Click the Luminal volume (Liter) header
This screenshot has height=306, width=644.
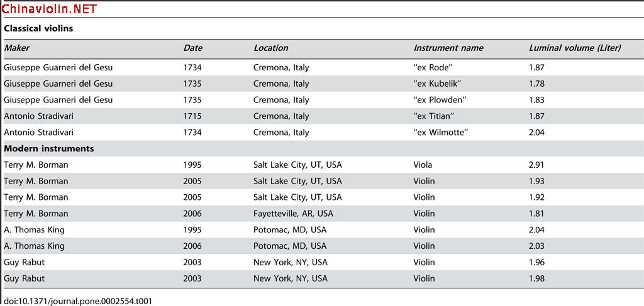point(575,48)
